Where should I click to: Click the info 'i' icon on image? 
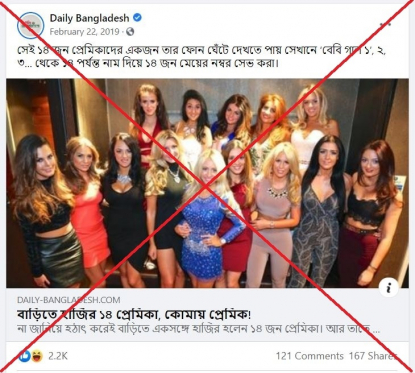(x=388, y=287)
